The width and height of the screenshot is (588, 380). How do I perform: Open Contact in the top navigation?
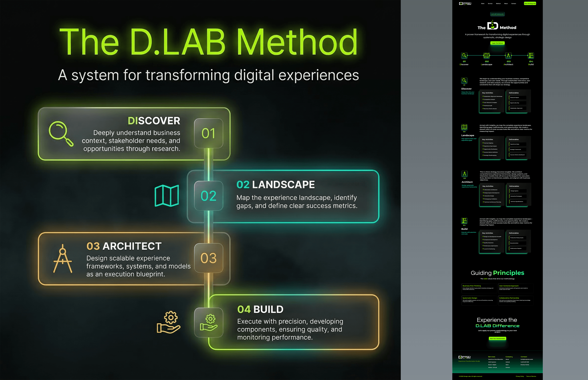(514, 3)
